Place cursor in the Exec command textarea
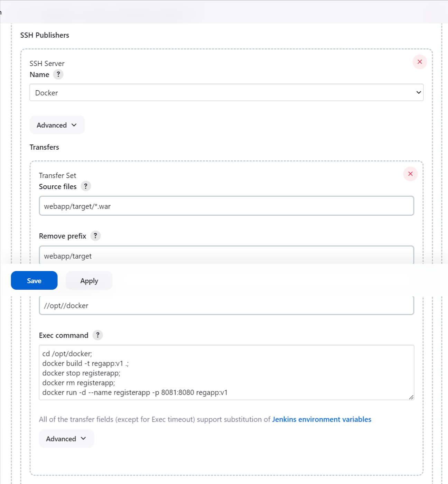This screenshot has width=448, height=484. coord(226,373)
